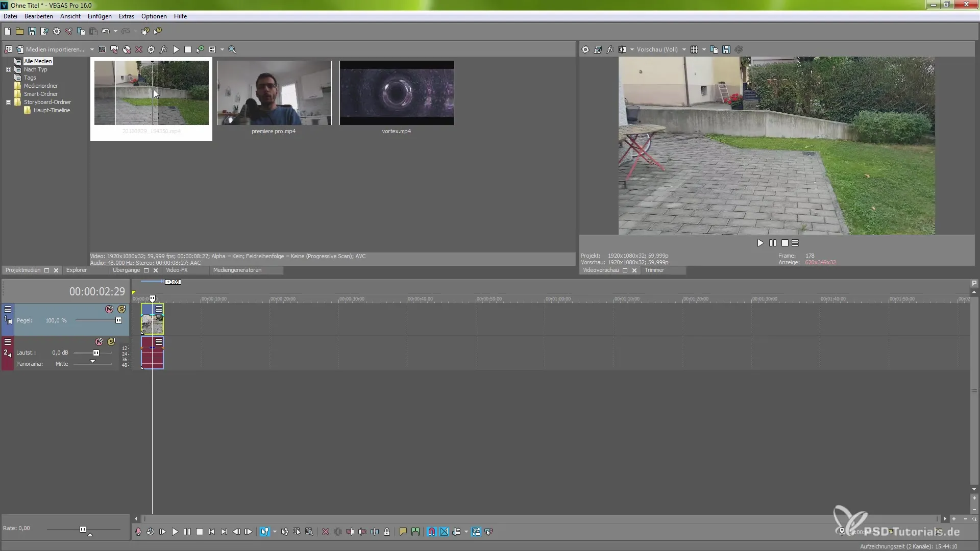The image size is (980, 551).
Task: Go to the end of the timeline
Action: 224,532
